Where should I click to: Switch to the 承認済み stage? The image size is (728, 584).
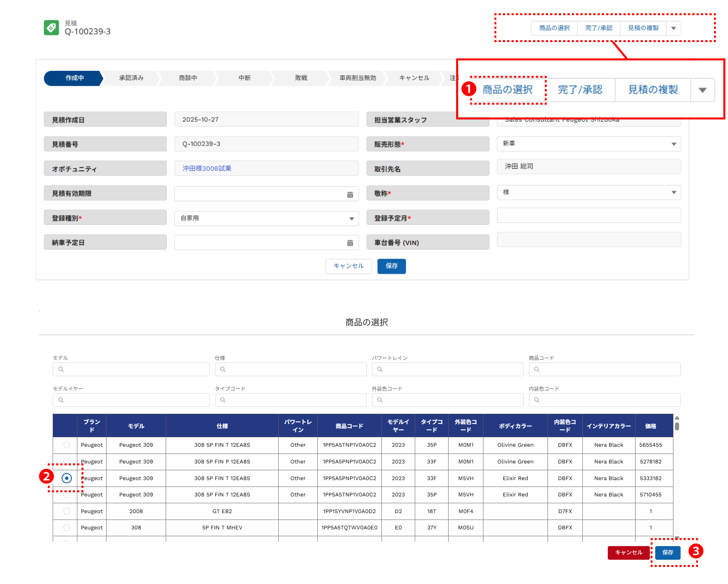131,78
